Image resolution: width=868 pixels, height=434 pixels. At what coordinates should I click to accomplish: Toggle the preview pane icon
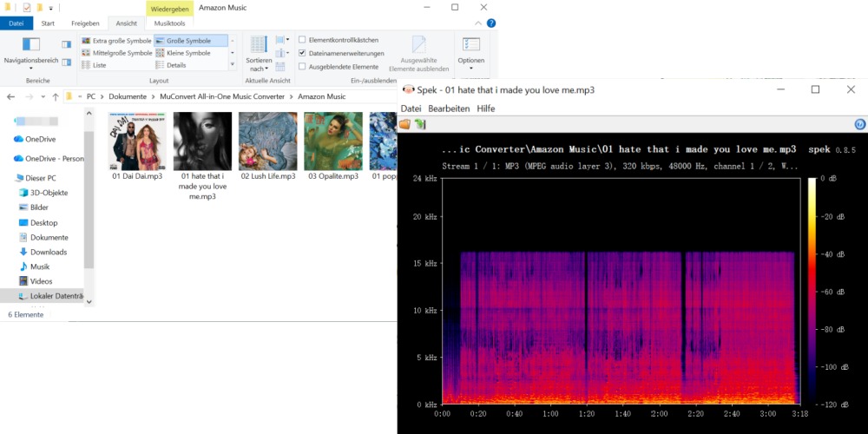click(67, 44)
